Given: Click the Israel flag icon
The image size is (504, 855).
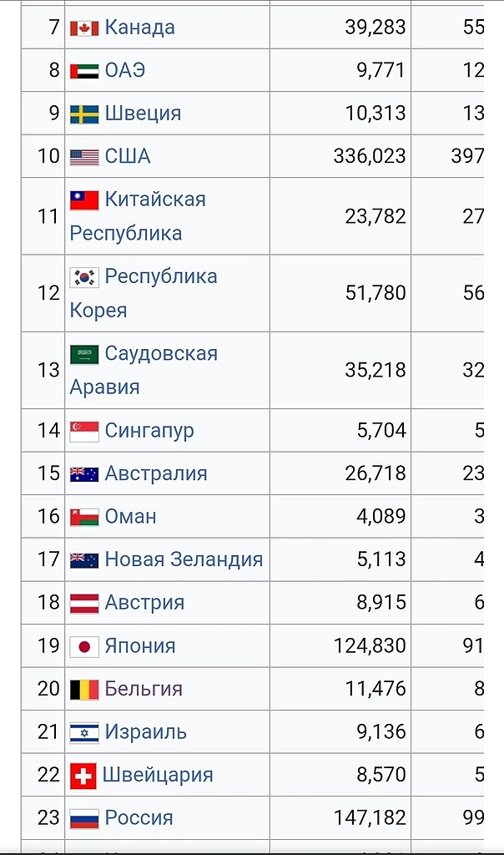Looking at the screenshot, I should point(84,733).
